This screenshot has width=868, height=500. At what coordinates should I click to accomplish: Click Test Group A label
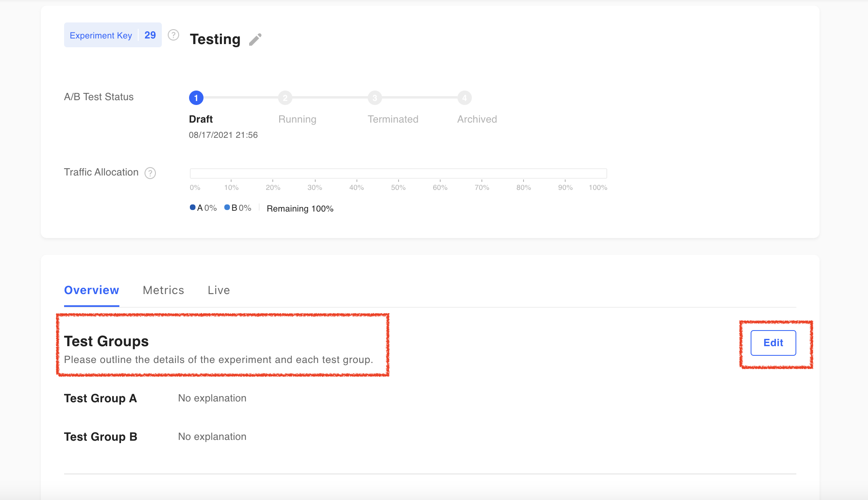click(x=101, y=398)
